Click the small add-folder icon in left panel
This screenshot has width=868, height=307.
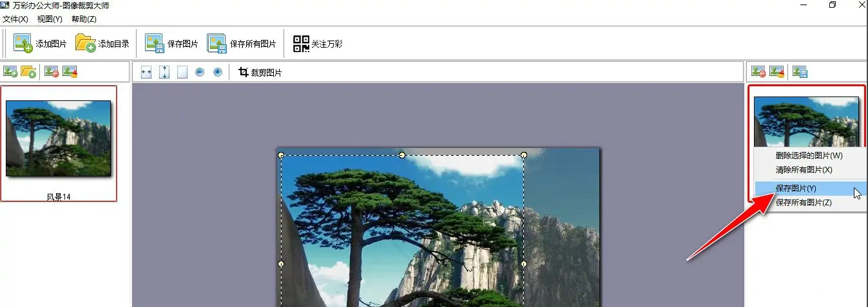28,72
